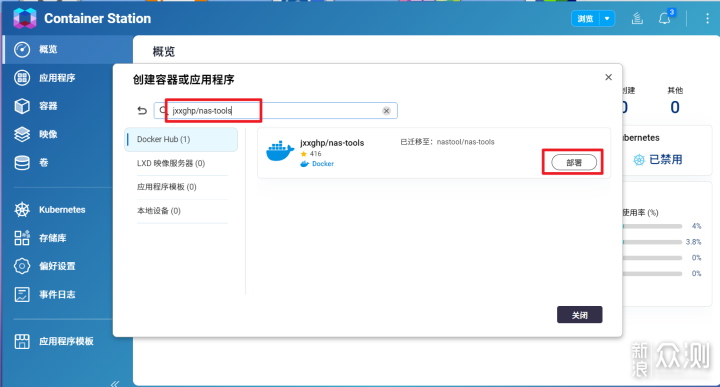Click the 关闭 close button
The height and width of the screenshot is (387, 720).
pyautogui.click(x=579, y=315)
